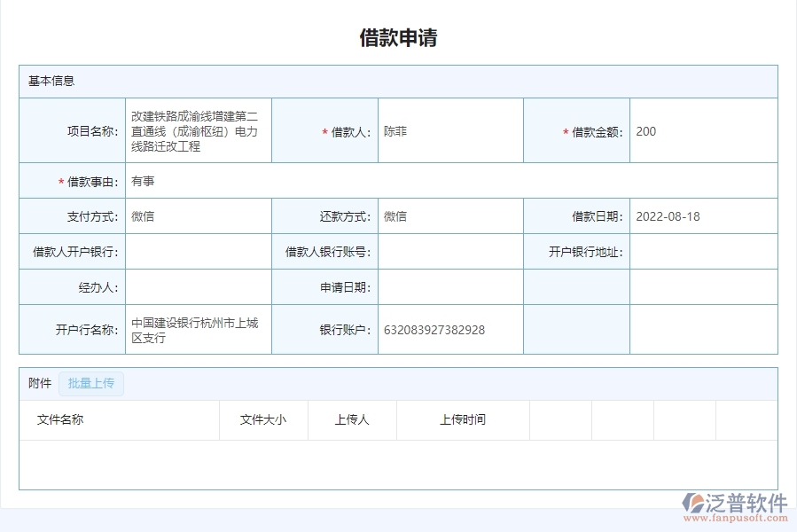Click the 银行账户 field showing 632083927382928

click(x=450, y=329)
